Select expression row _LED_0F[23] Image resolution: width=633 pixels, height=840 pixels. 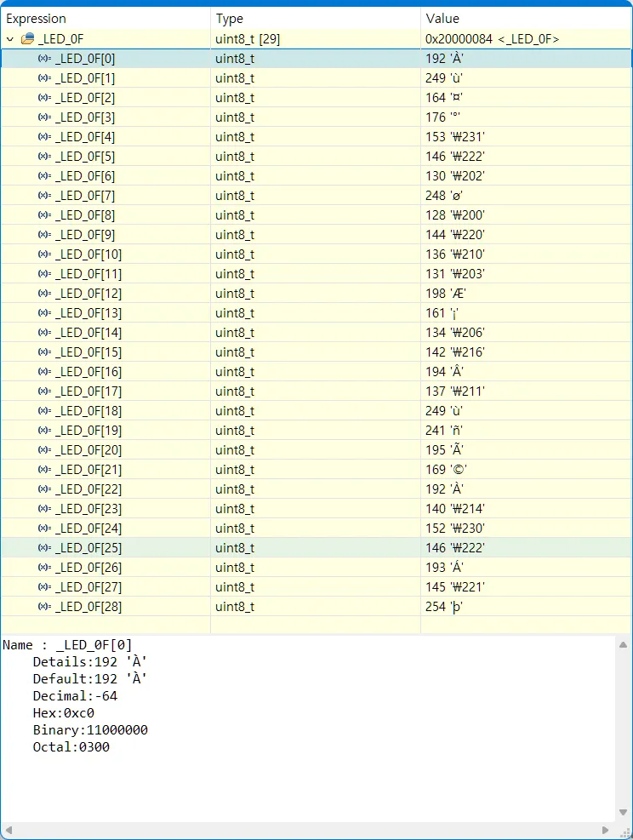316,509
